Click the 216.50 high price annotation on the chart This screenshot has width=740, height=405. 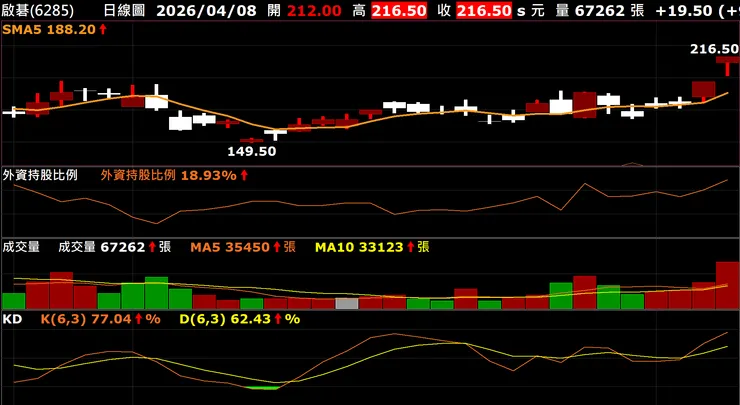pos(714,49)
